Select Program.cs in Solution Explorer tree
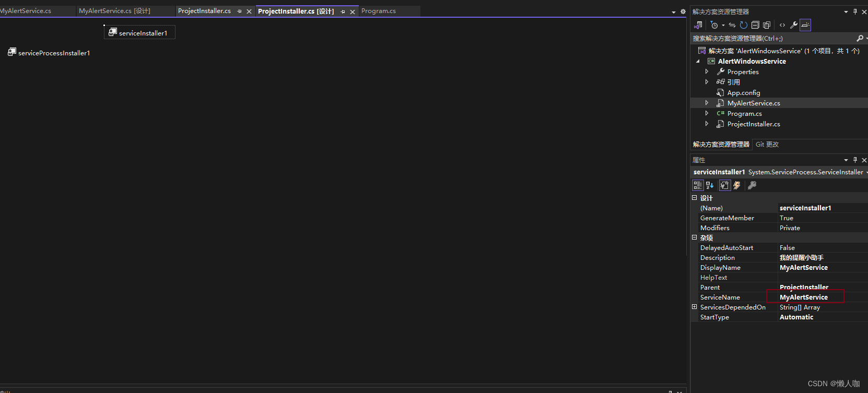Image resolution: width=868 pixels, height=393 pixels. [744, 113]
